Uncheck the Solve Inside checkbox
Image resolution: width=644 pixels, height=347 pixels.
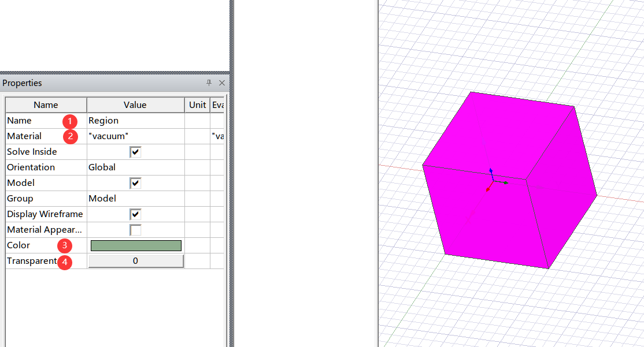(135, 151)
